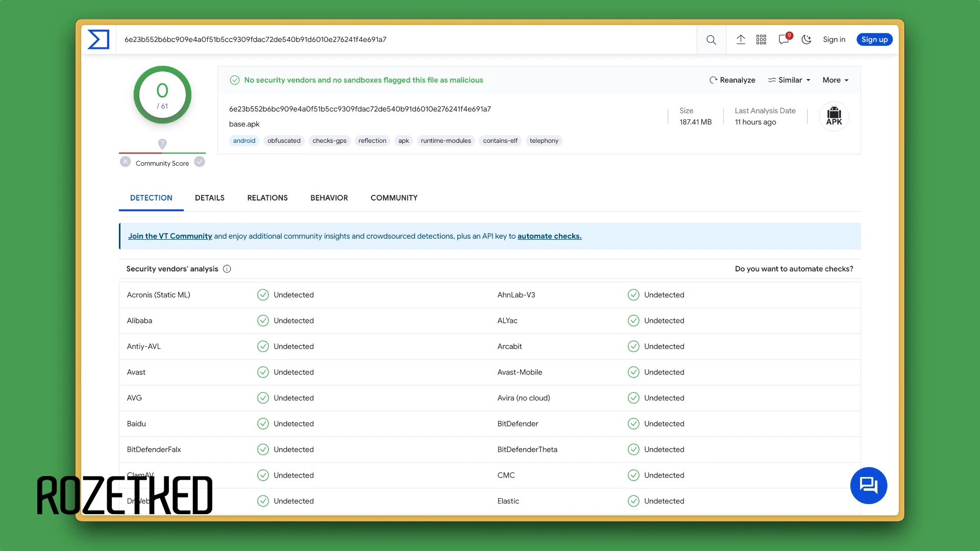Click the Acronis (Static ML) vendor name
Viewport: 980px width, 551px height.
[x=158, y=295]
